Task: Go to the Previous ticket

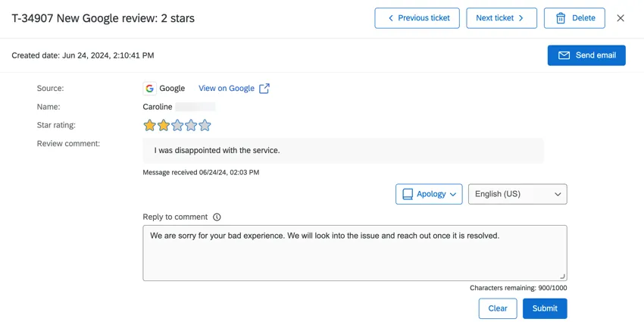Action: (417, 18)
